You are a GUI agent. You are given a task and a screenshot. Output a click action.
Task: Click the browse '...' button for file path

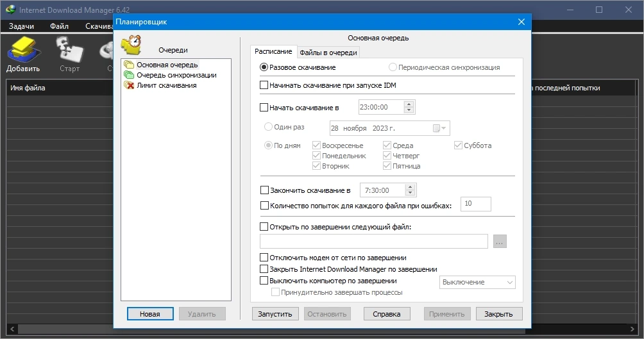coord(500,242)
